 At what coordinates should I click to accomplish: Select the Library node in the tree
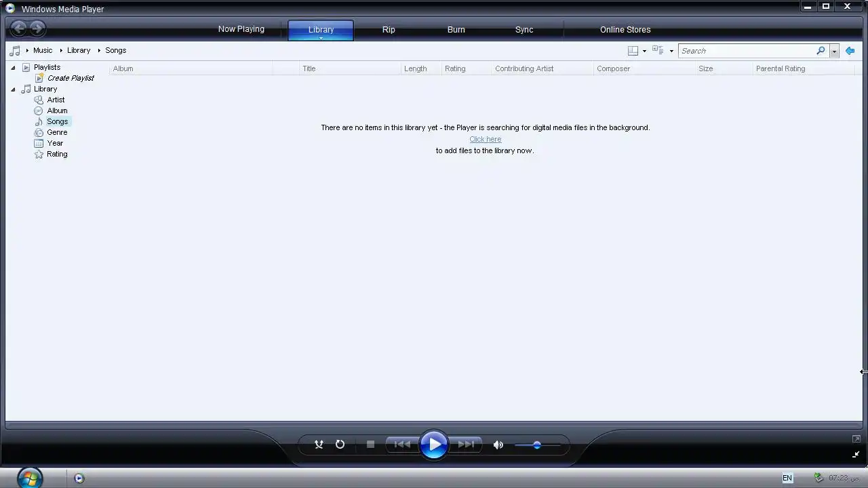coord(45,89)
